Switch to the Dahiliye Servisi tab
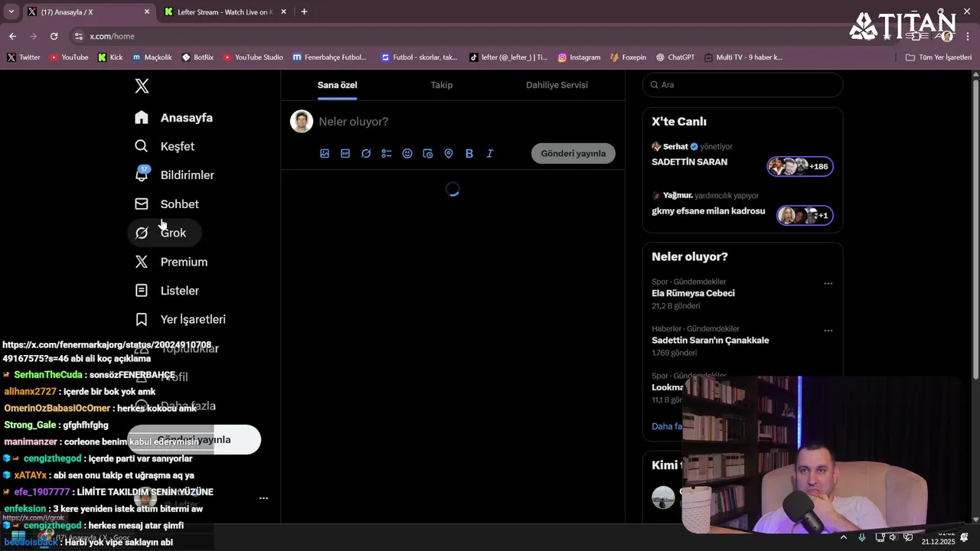980x551 pixels. coord(557,85)
